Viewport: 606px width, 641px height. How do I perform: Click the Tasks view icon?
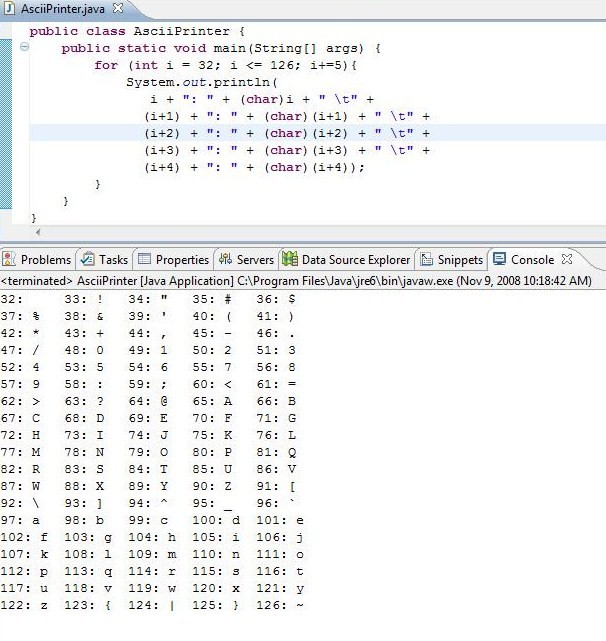pos(87,260)
